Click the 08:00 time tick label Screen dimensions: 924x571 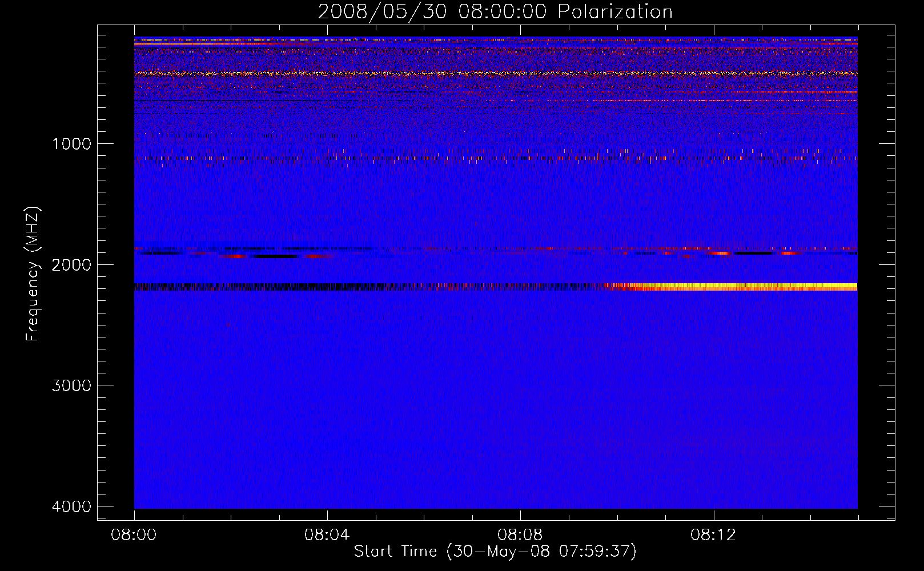click(x=134, y=535)
